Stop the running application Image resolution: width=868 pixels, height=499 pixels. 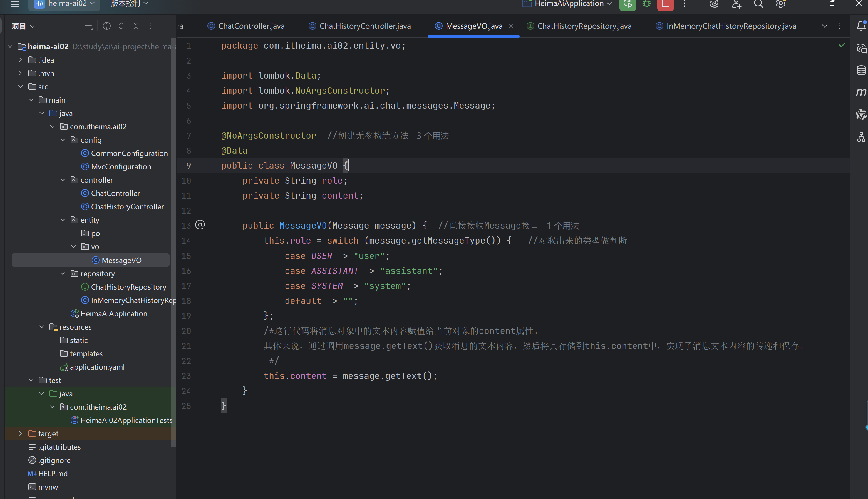point(665,4)
